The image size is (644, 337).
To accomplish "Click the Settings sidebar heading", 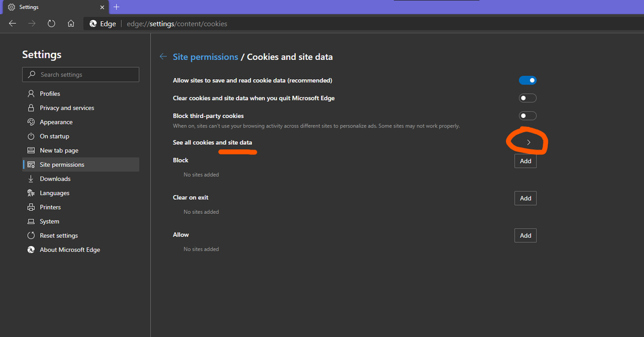I will pyautogui.click(x=42, y=55).
